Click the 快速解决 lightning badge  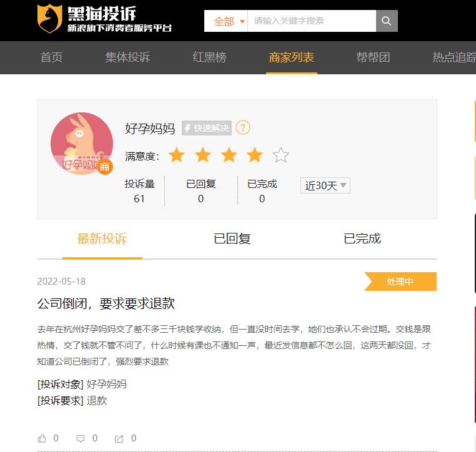[x=207, y=128]
